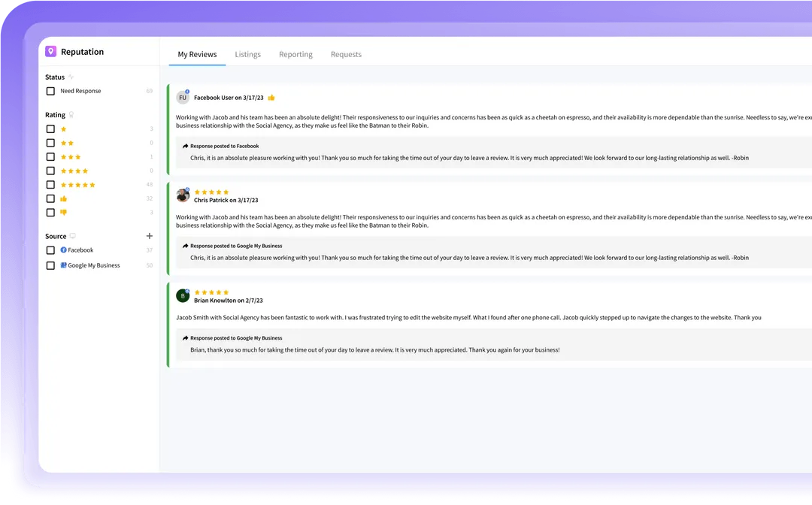Click Brian Knowlton's green B avatar
Image resolution: width=812 pixels, height=505 pixels.
[182, 296]
